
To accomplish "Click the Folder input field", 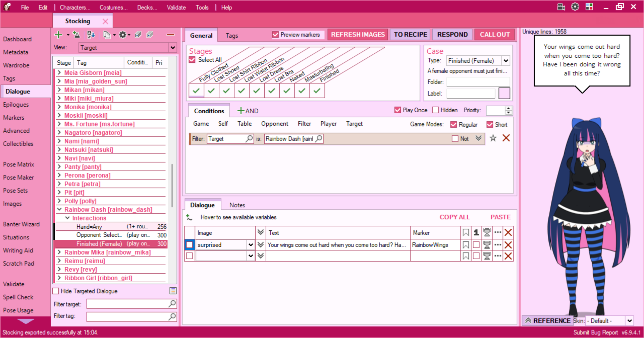I will [x=478, y=82].
